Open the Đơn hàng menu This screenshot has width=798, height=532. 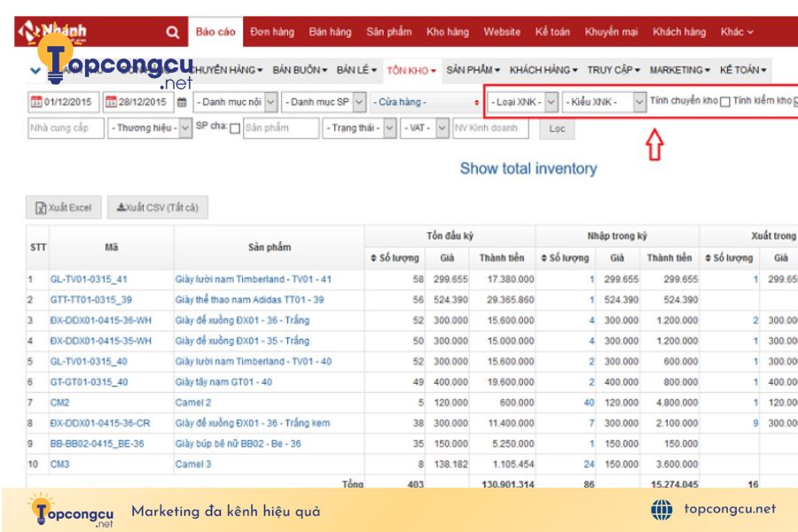[272, 32]
